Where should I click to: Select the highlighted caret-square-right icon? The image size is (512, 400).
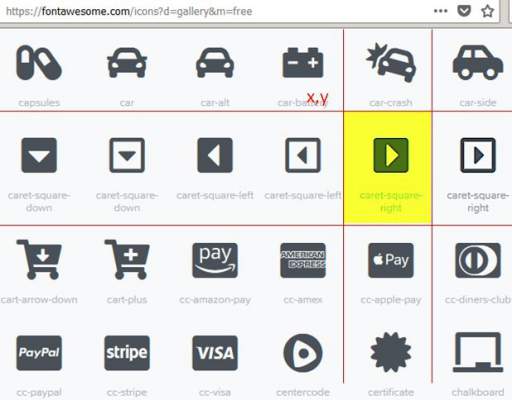point(391,155)
